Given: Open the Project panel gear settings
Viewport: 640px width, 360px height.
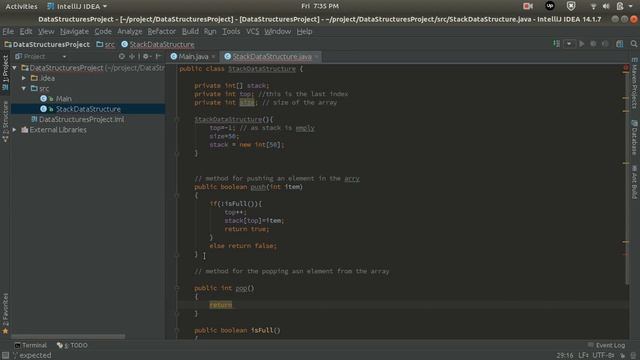Looking at the screenshot, I should click(x=146, y=56).
